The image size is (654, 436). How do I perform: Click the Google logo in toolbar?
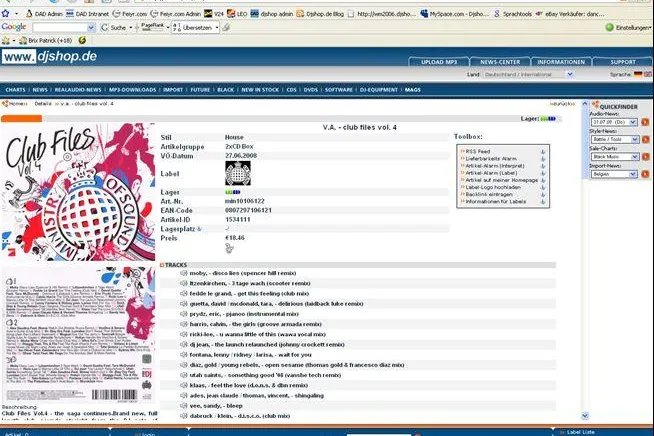[x=14, y=27]
